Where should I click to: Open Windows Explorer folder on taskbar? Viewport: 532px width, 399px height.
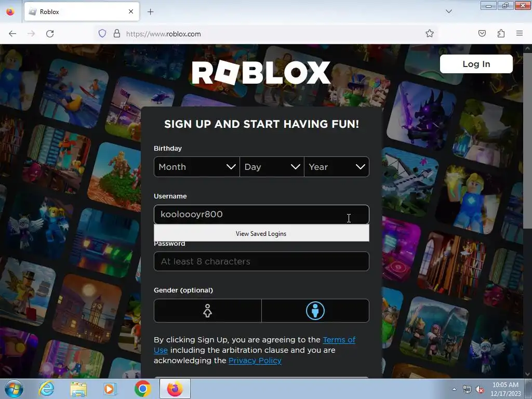point(78,389)
